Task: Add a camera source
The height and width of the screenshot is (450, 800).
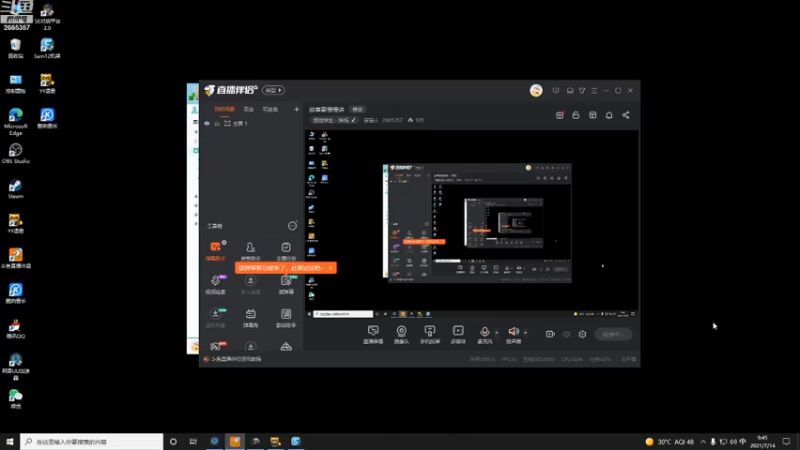Action: click(x=402, y=334)
